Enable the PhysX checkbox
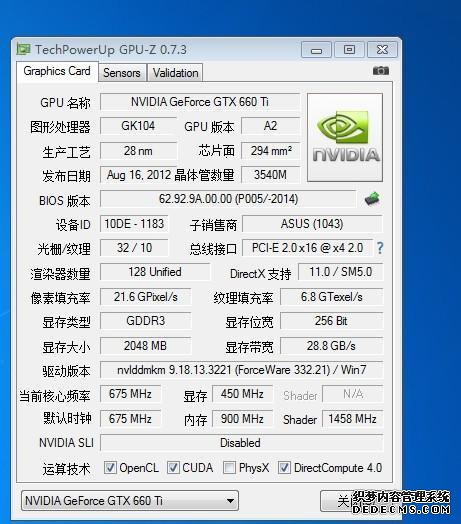 click(x=229, y=468)
